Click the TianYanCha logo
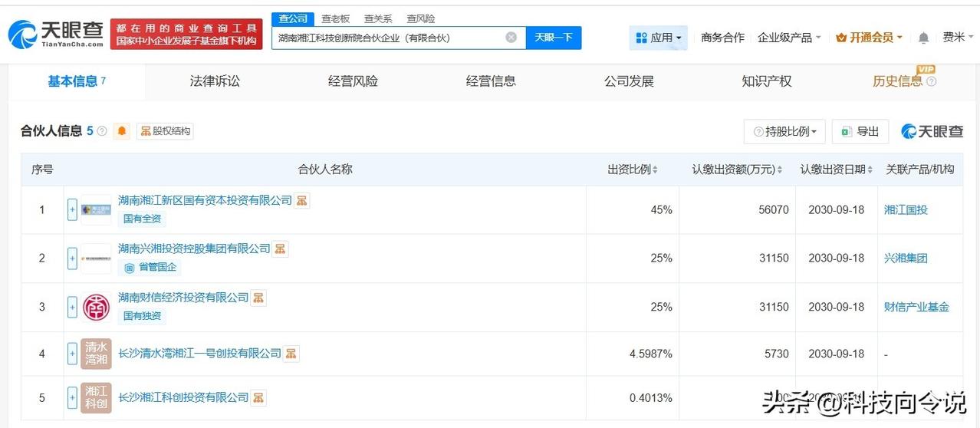 [x=55, y=34]
